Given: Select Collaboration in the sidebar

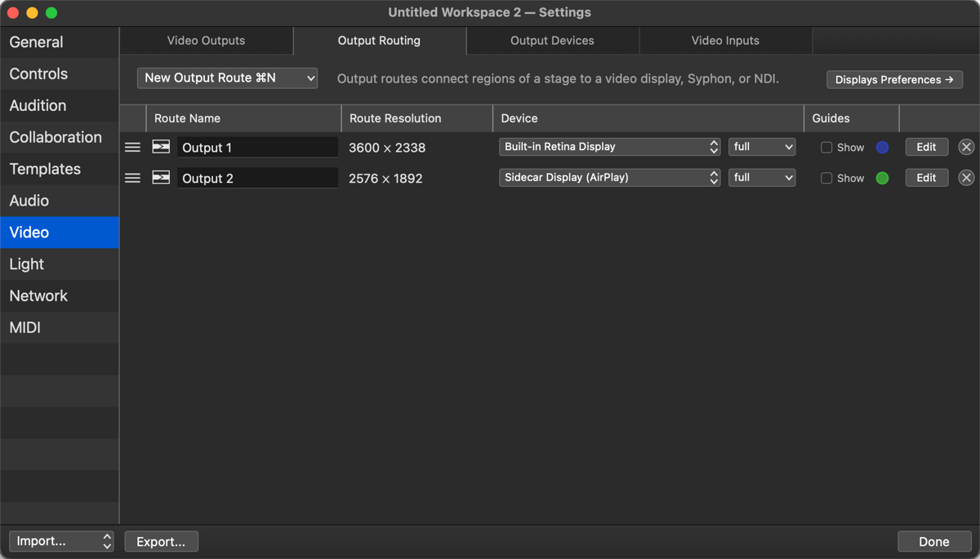Looking at the screenshot, I should [60, 137].
